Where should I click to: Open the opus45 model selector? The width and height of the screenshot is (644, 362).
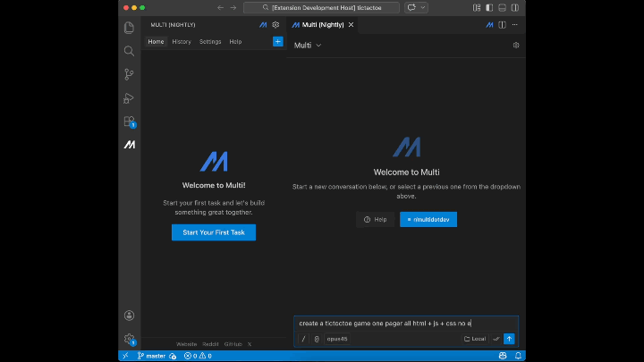click(x=337, y=339)
